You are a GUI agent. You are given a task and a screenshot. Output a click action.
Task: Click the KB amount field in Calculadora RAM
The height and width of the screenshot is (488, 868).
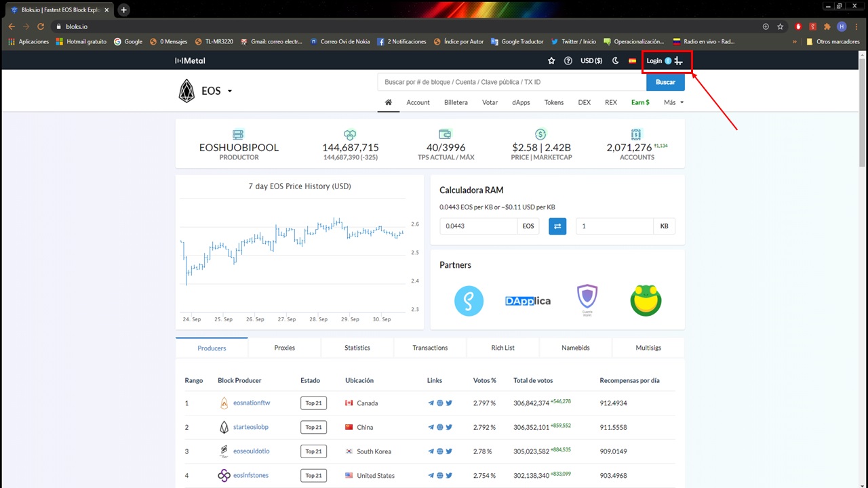(614, 226)
